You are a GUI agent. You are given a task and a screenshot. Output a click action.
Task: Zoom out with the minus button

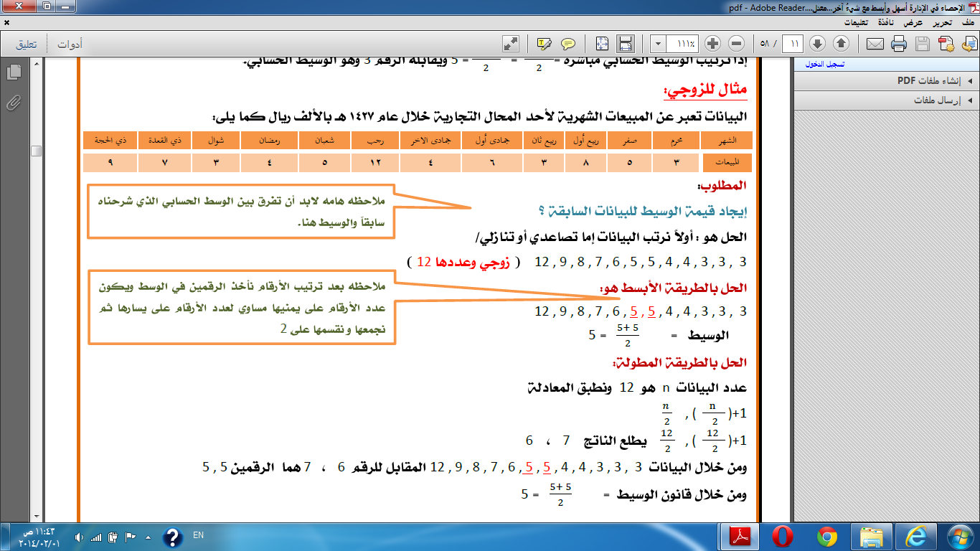point(737,44)
